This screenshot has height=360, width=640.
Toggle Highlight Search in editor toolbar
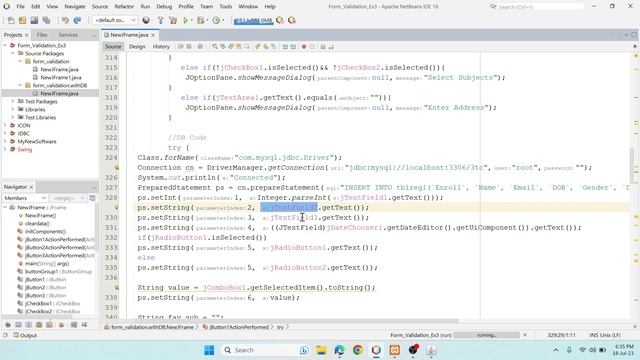coord(239,47)
